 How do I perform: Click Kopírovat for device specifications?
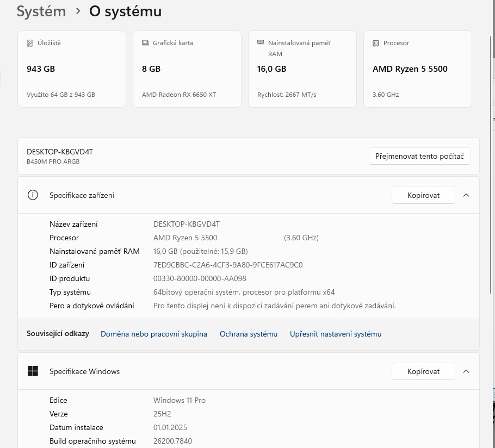click(423, 195)
